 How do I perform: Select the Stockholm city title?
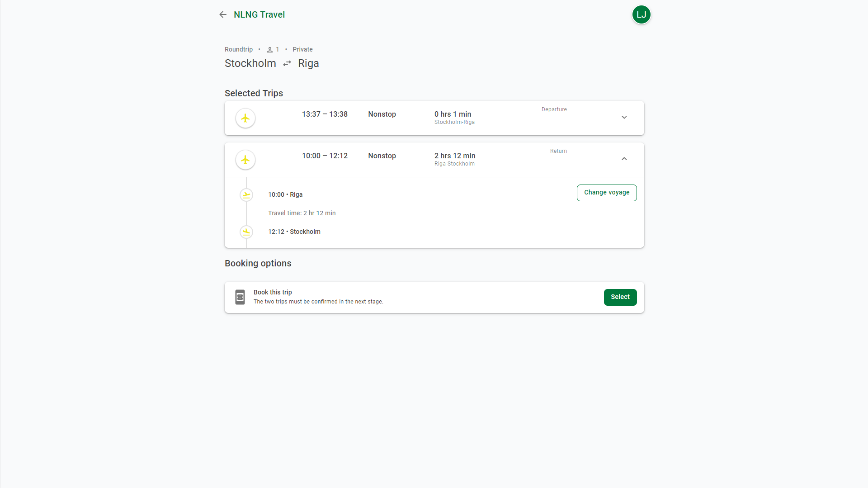click(x=250, y=63)
